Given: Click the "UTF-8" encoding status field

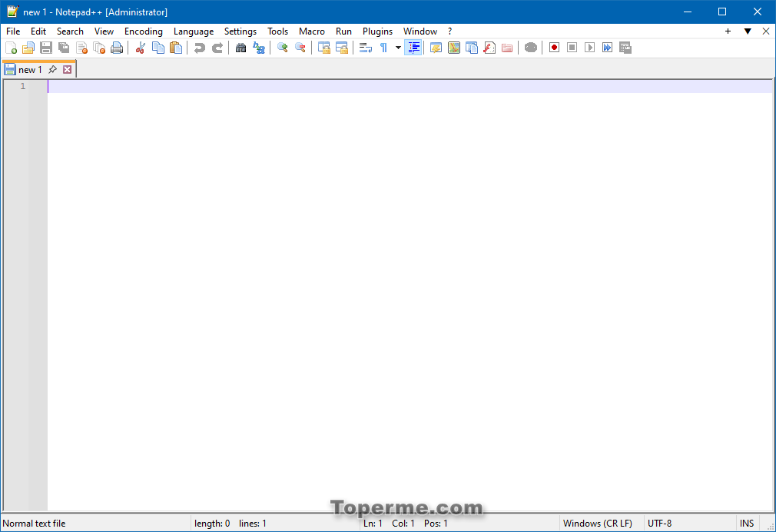Looking at the screenshot, I should click(660, 523).
